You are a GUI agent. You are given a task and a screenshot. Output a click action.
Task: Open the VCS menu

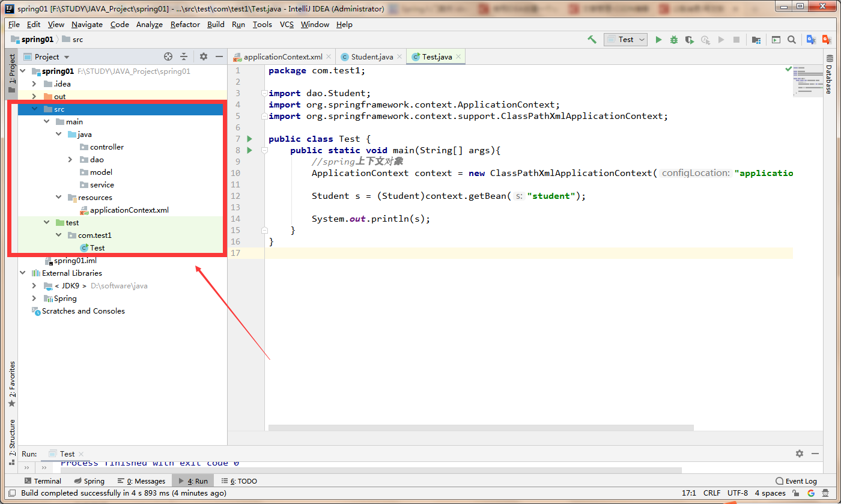click(x=287, y=24)
